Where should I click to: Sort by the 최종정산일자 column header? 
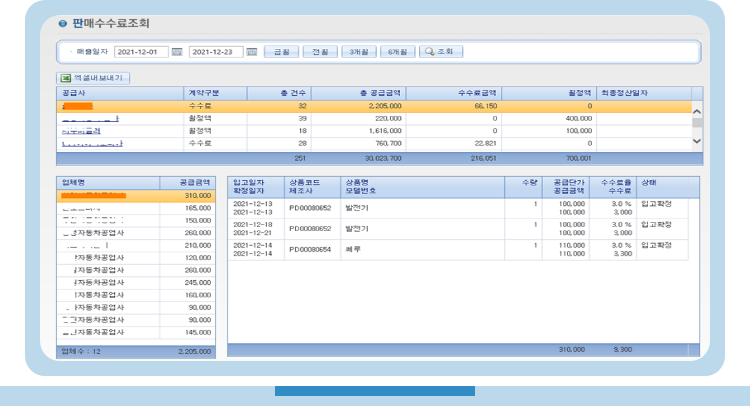coord(644,93)
